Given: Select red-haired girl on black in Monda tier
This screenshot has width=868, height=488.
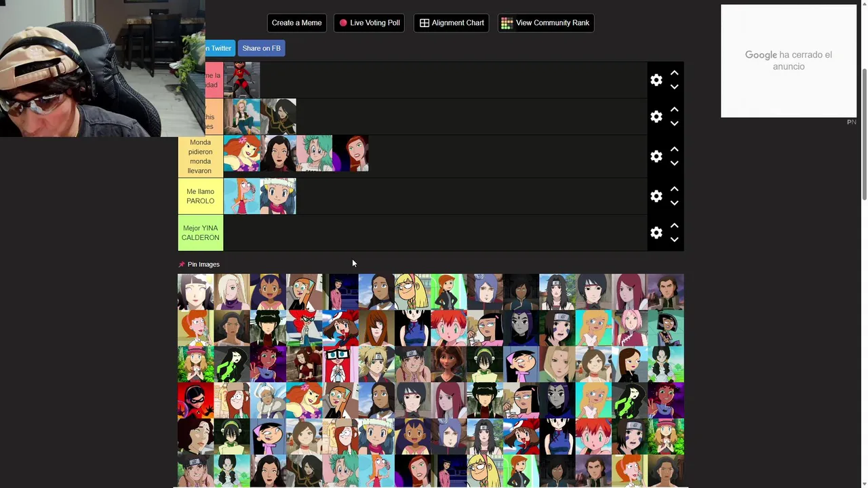Looking at the screenshot, I should pos(351,153).
